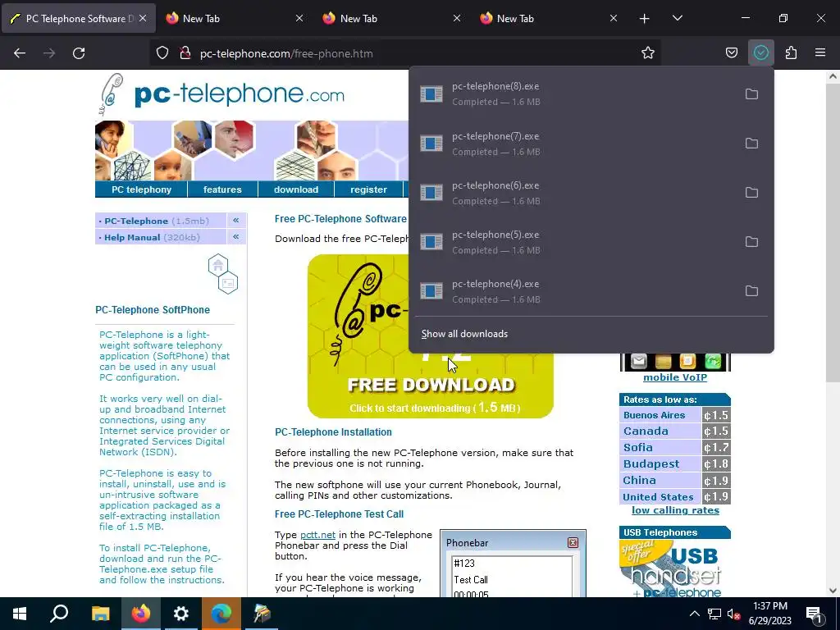
Task: Close the PC Telephone Software tab
Action: (143, 19)
